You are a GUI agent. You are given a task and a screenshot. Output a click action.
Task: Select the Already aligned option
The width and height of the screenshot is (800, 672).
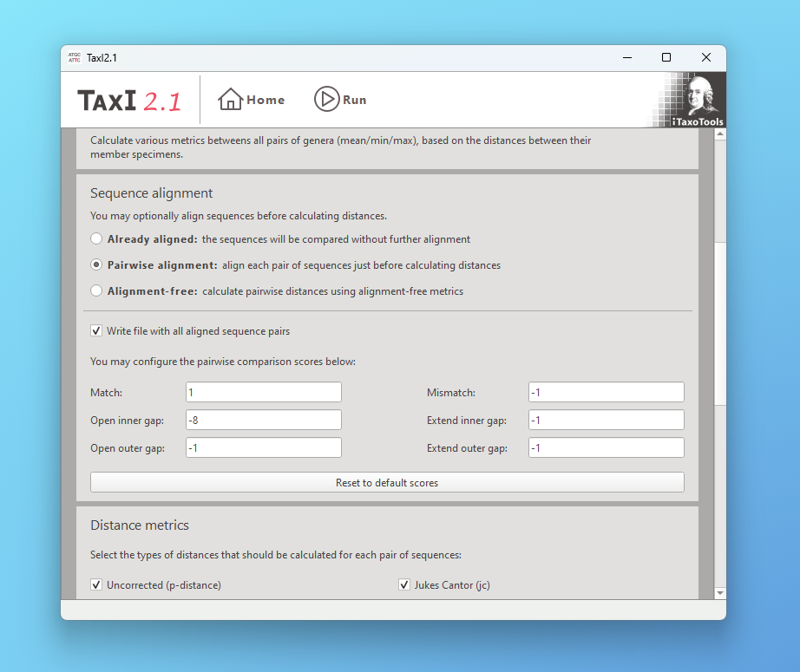coord(96,238)
